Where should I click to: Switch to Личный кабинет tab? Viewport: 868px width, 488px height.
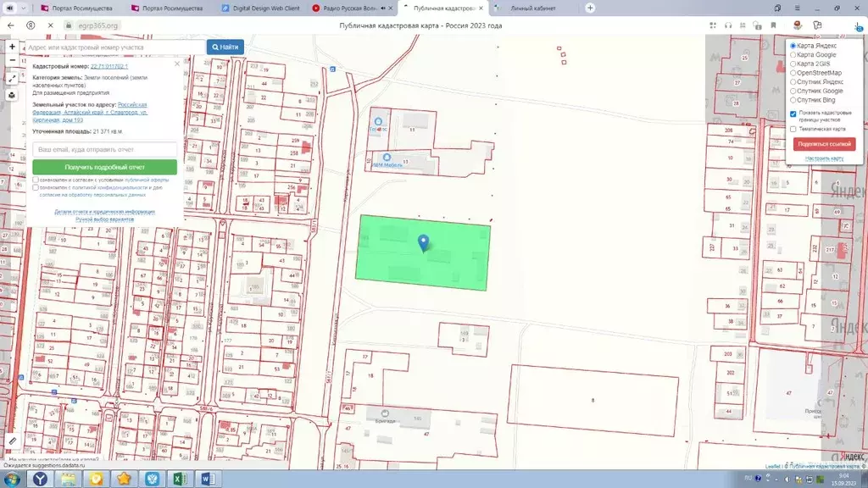pos(532,8)
